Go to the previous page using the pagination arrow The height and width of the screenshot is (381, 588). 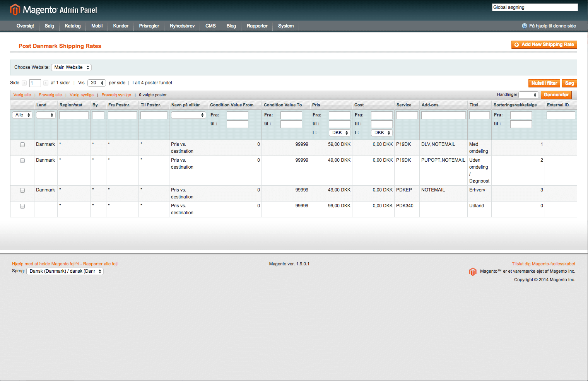tap(24, 83)
